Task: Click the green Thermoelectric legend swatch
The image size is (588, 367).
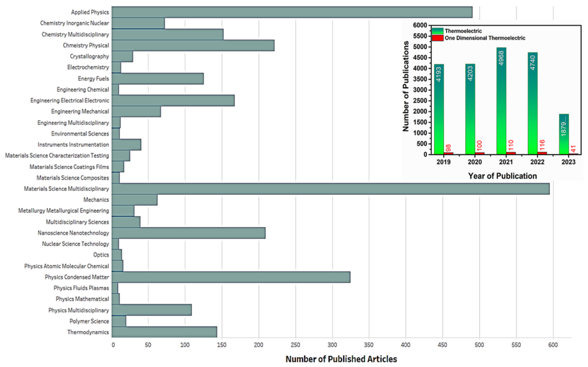Action: pyautogui.click(x=437, y=31)
